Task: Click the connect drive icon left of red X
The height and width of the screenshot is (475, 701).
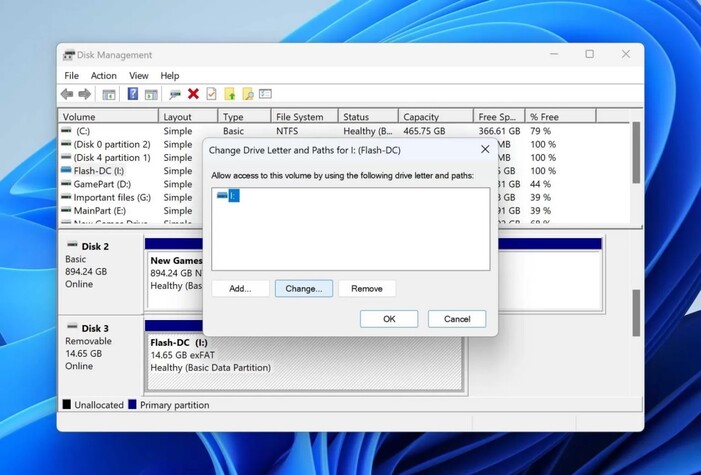Action: 175,94
